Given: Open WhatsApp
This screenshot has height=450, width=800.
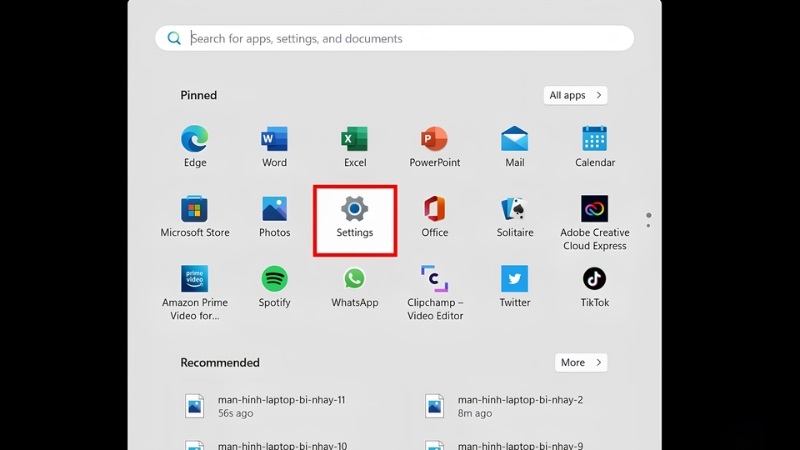Looking at the screenshot, I should pyautogui.click(x=355, y=286).
